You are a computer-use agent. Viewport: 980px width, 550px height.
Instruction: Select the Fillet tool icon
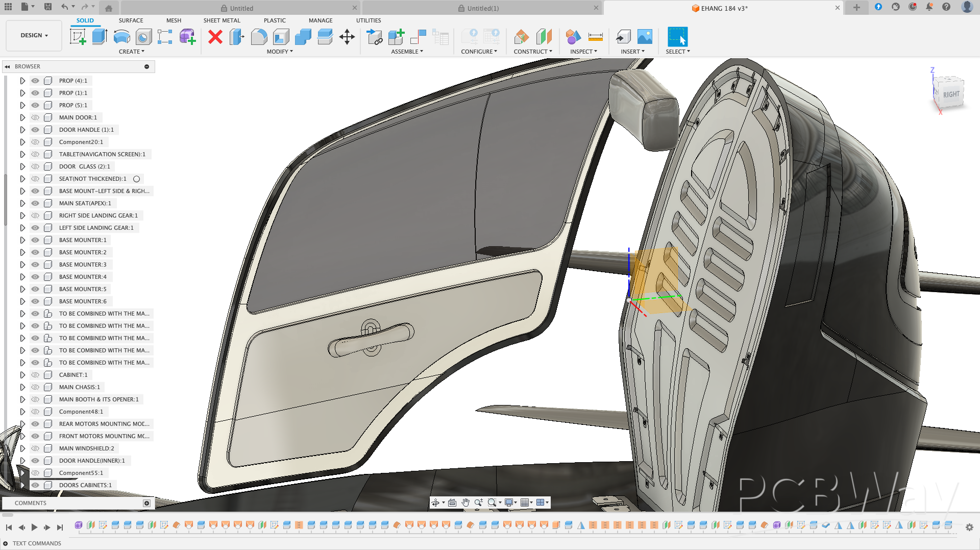[259, 37]
